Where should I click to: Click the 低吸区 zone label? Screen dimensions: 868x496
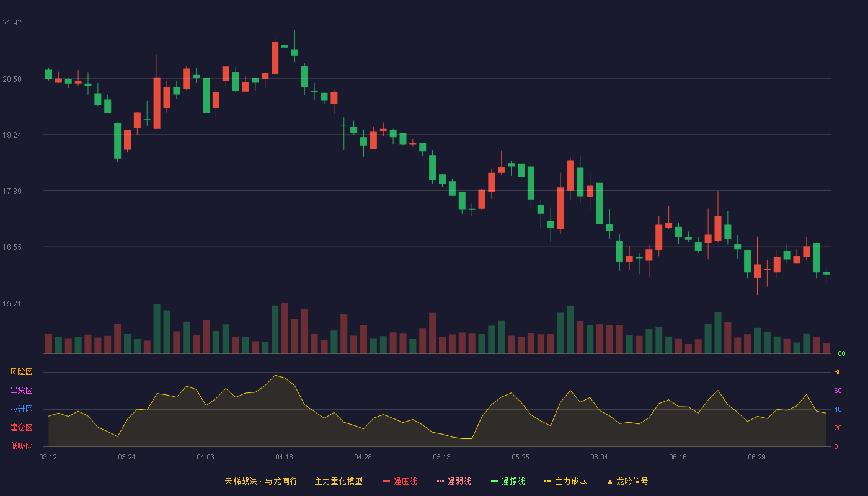coord(21,446)
